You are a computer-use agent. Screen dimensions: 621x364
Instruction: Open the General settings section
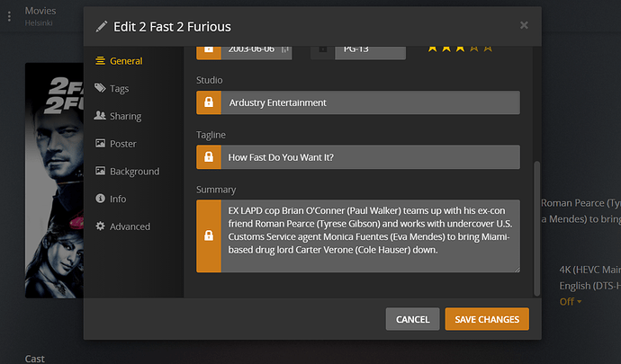coord(126,61)
